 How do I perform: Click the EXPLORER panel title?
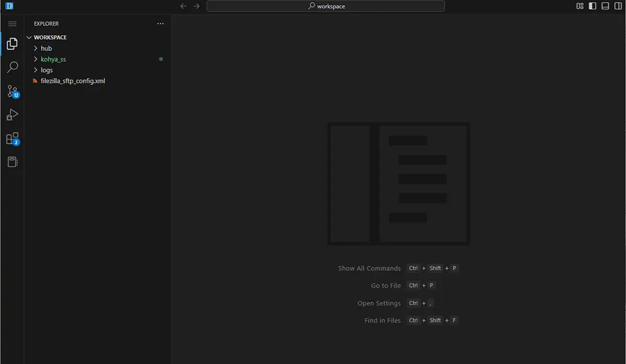pyautogui.click(x=46, y=23)
